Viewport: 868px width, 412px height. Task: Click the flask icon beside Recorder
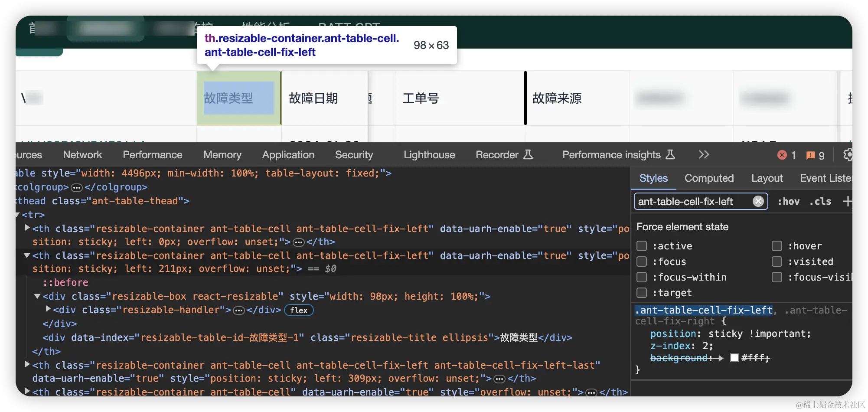528,154
